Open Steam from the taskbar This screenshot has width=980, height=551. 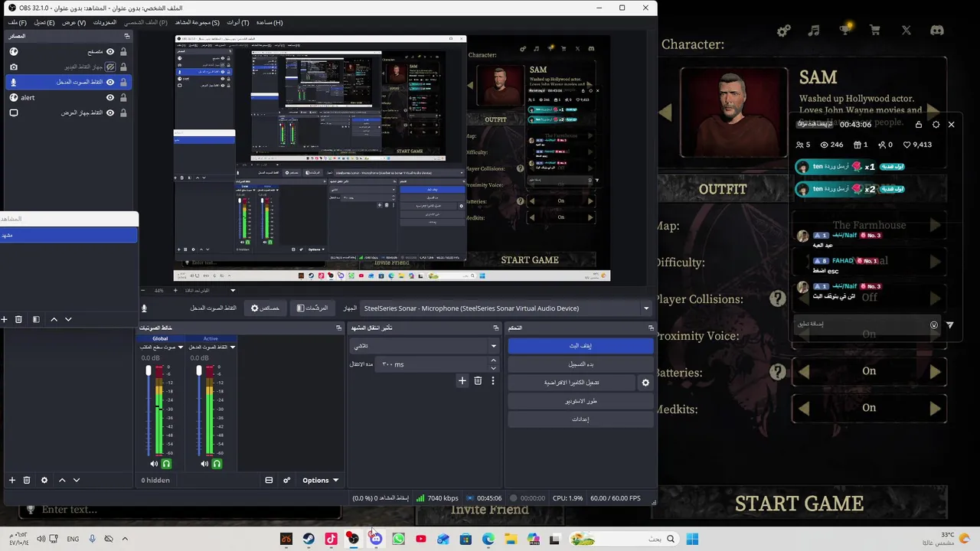click(x=309, y=539)
